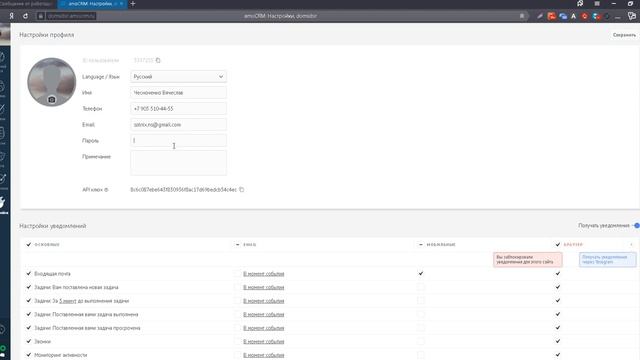Click the white letter A extension icon
Viewport: 640px width, 360px height.
tap(573, 16)
